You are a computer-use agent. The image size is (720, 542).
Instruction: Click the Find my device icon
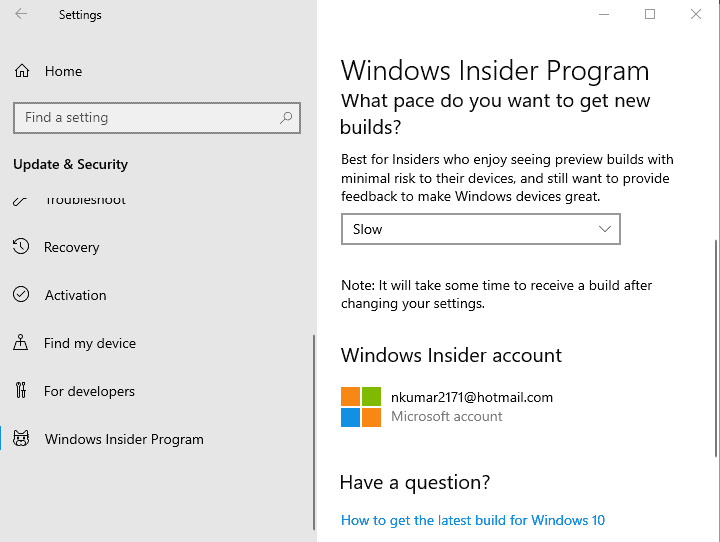(21, 343)
